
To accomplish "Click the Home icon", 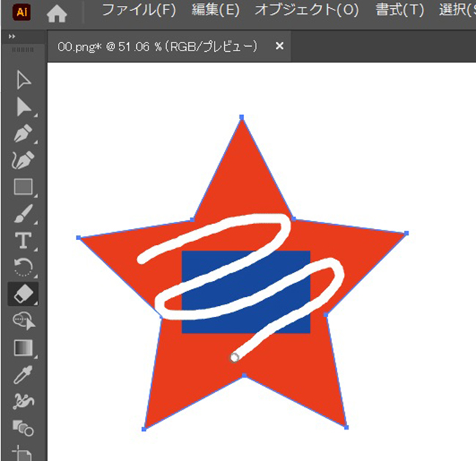I will click(57, 13).
